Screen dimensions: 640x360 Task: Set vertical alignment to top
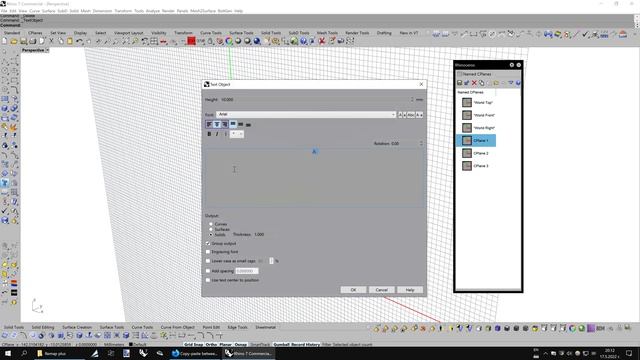point(233,124)
